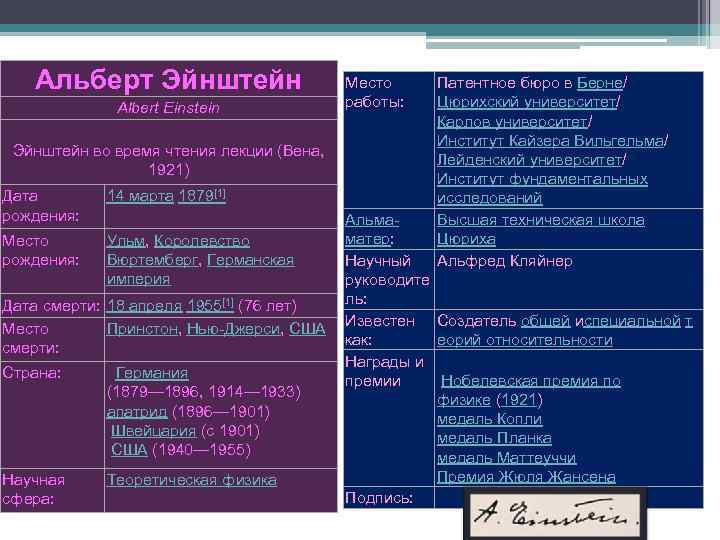Click 'США' link in the country row
The height and width of the screenshot is (540, 720).
(x=129, y=450)
